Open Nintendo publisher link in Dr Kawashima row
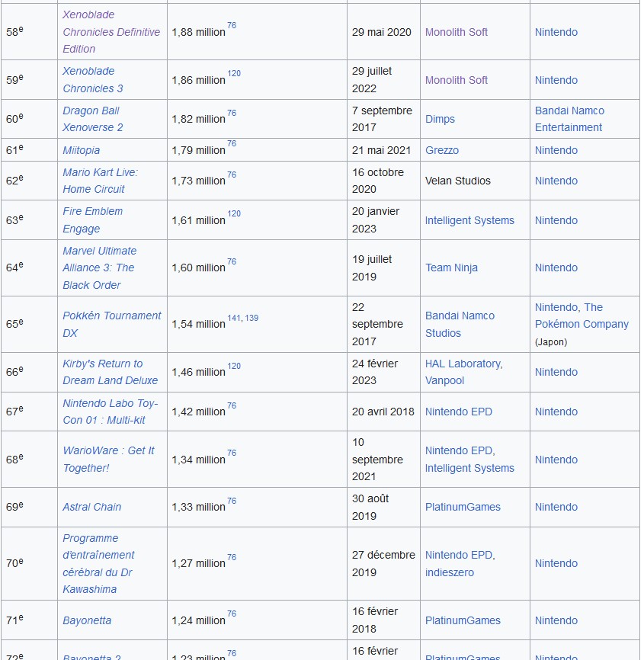This screenshot has height=660, width=644. (556, 563)
